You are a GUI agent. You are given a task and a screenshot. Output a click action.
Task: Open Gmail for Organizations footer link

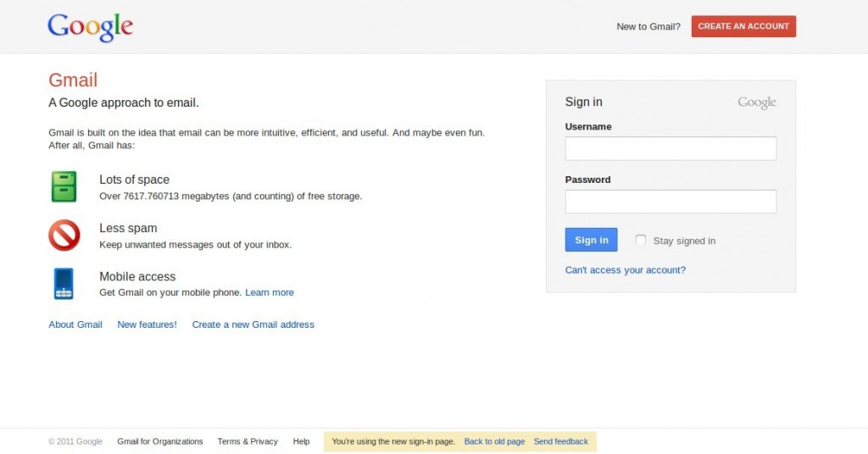point(160,441)
